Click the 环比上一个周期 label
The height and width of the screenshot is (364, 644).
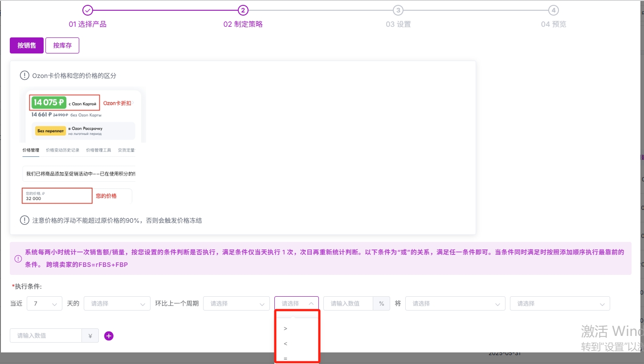click(177, 304)
